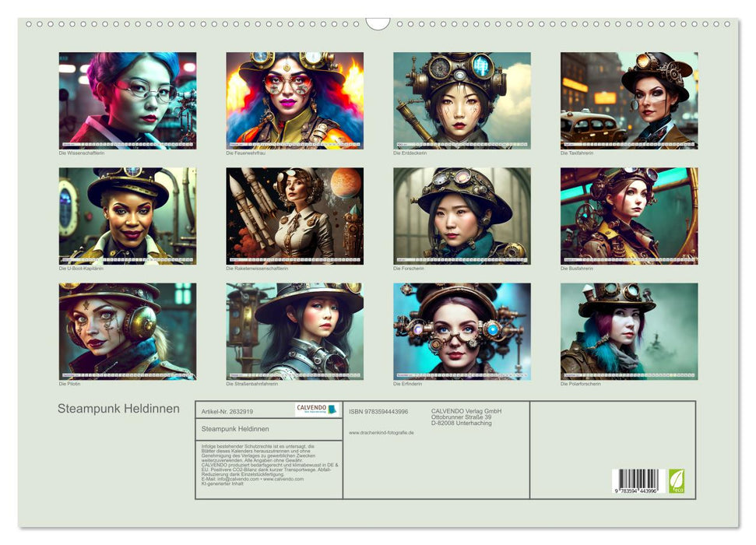Click the caption 'Die Forscherin'
756x545 pixels.
[409, 268]
